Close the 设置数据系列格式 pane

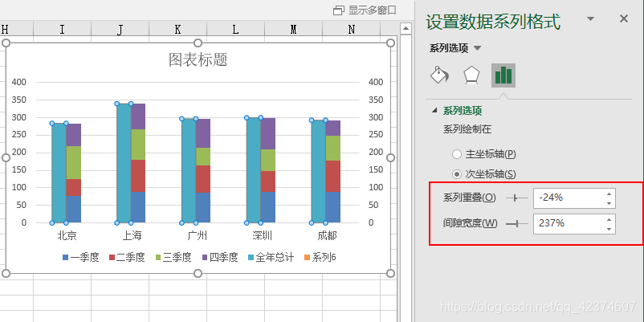[x=623, y=18]
